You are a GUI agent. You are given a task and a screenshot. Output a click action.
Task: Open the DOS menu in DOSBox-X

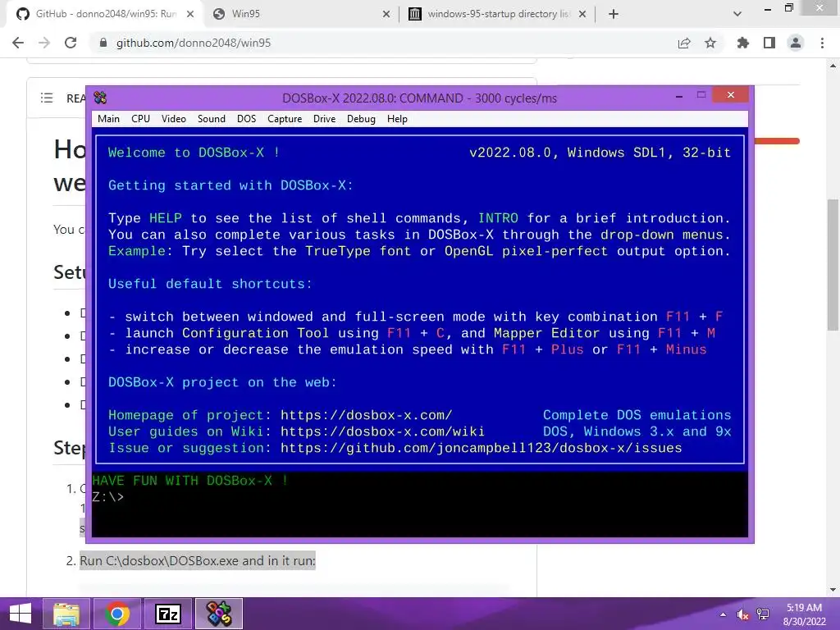[246, 119]
